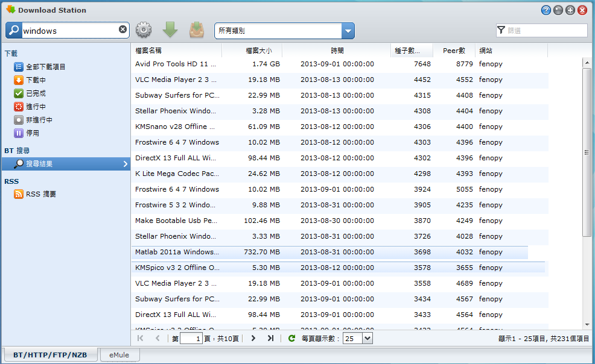Go to first page of results
Image resolution: width=595 pixels, height=364 pixels.
point(141,338)
